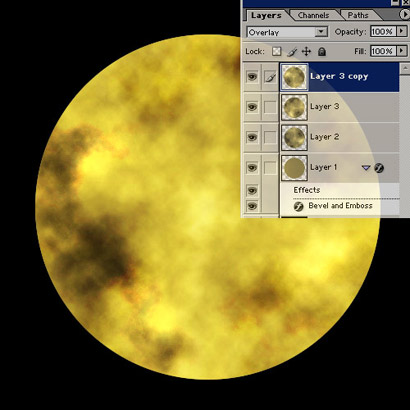Hide the Layer 3 copy layer
The width and height of the screenshot is (410, 410).
[x=252, y=77]
